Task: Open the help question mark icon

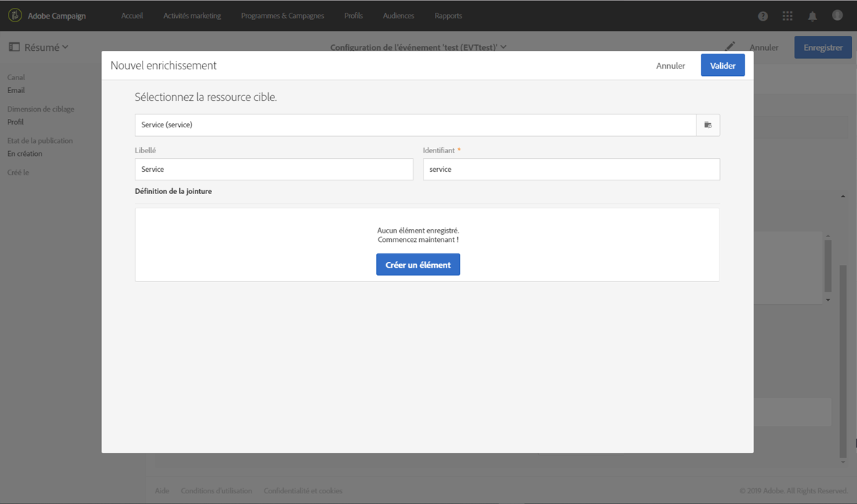Action: (x=763, y=16)
